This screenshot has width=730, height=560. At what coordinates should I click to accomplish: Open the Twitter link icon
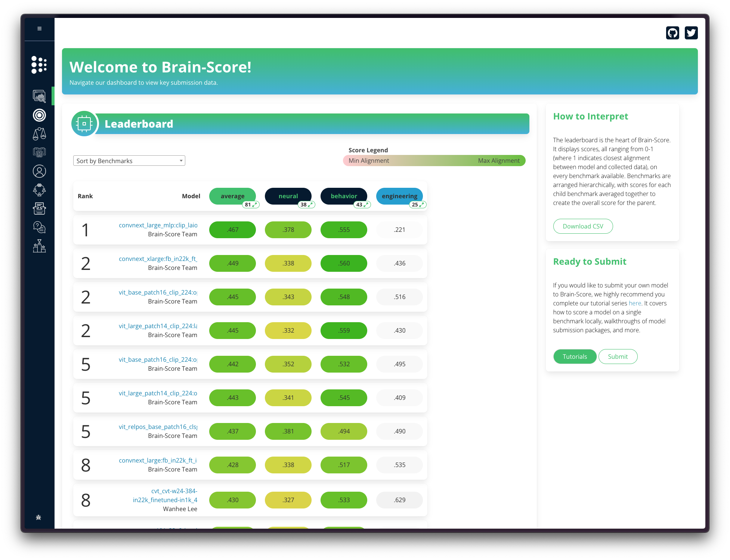click(691, 33)
